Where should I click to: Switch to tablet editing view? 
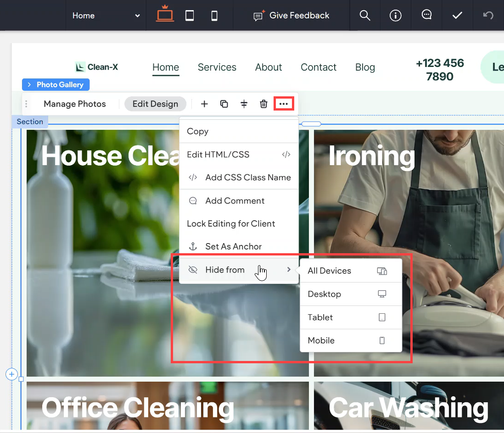[x=190, y=15]
